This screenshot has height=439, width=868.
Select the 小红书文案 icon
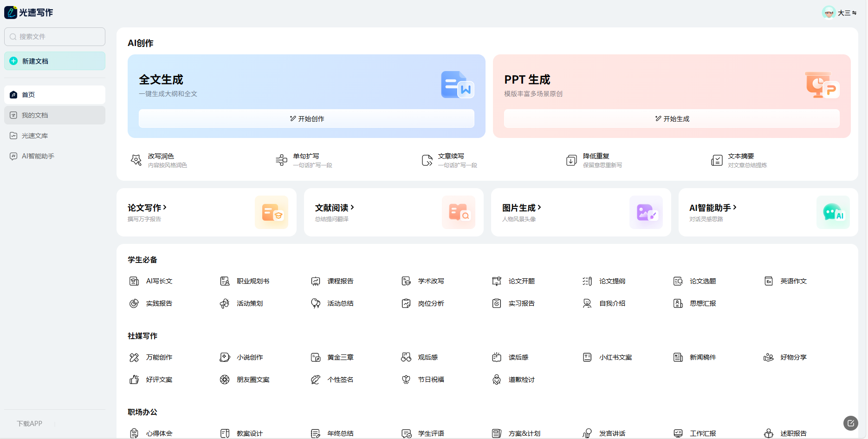587,357
